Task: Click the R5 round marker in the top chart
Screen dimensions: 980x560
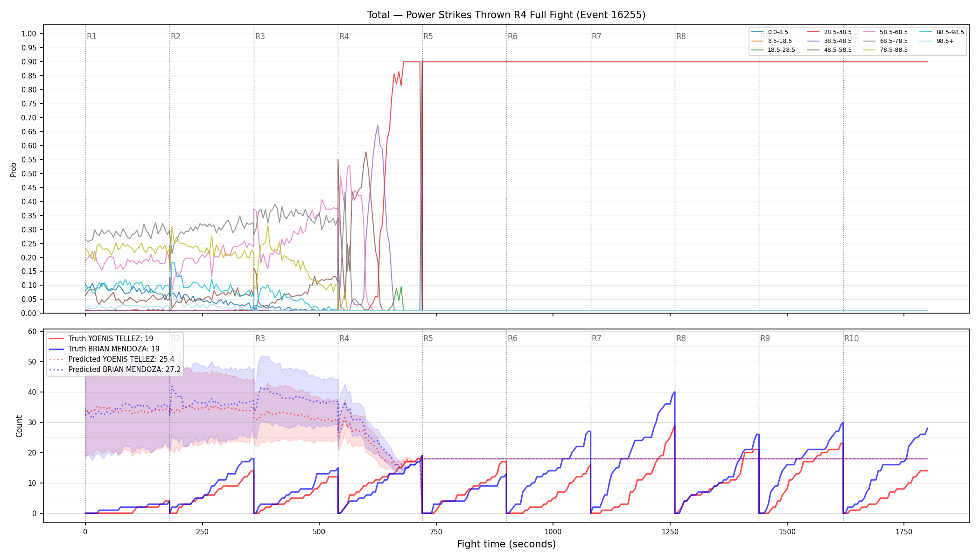Action: pyautogui.click(x=428, y=36)
